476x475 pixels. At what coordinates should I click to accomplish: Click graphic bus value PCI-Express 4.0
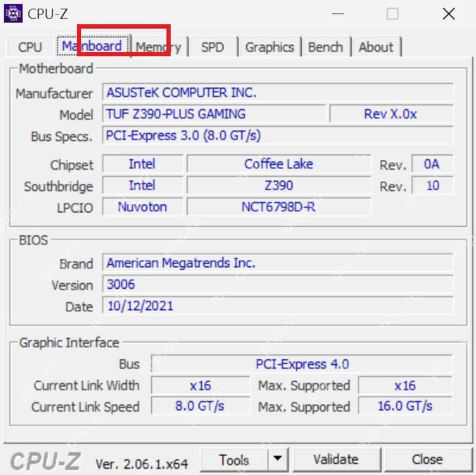tap(302, 364)
